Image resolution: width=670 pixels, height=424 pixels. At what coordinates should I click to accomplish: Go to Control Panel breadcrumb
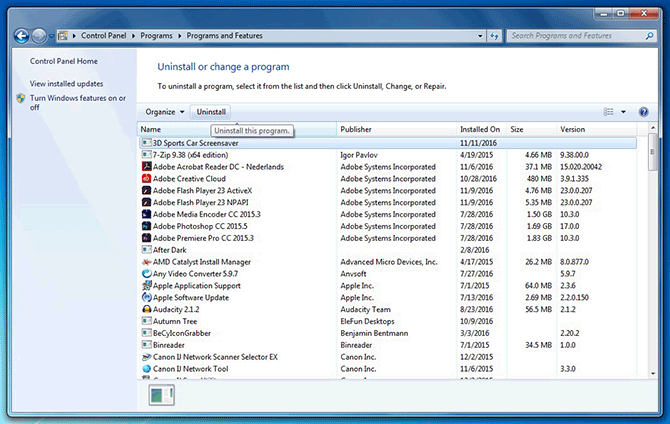click(103, 36)
